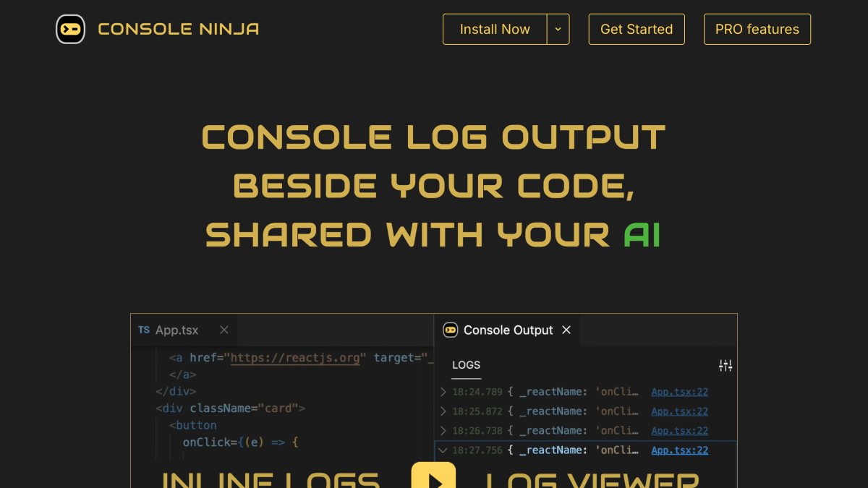Click the https://reactjs.org URL in code
The width and height of the screenshot is (868, 488).
pyautogui.click(x=295, y=358)
